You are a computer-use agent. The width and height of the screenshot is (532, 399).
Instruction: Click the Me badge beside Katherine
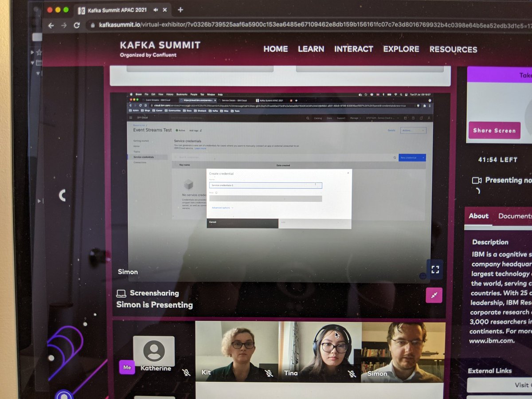(127, 367)
